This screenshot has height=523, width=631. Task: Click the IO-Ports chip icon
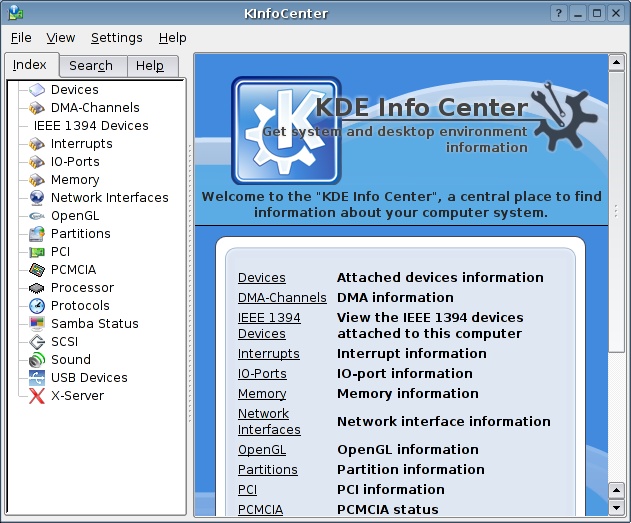(x=37, y=162)
